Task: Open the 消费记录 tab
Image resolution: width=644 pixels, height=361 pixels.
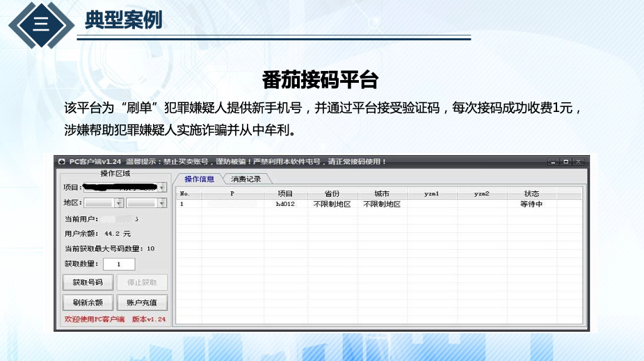Action: click(x=246, y=179)
